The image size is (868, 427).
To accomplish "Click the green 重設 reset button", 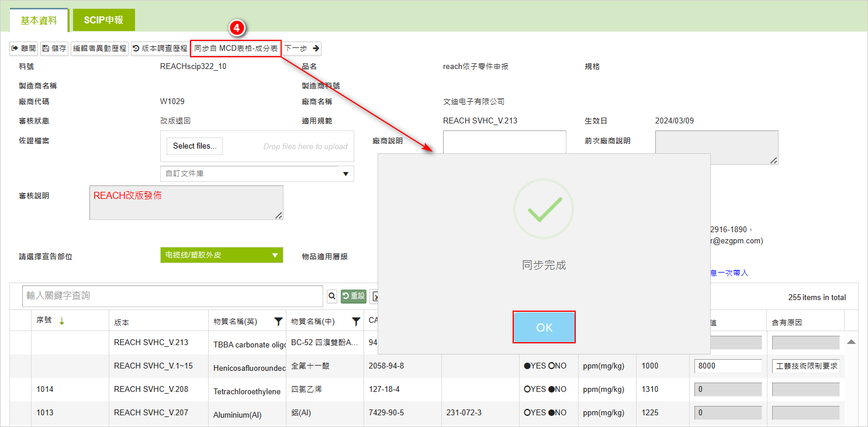I will (x=354, y=297).
